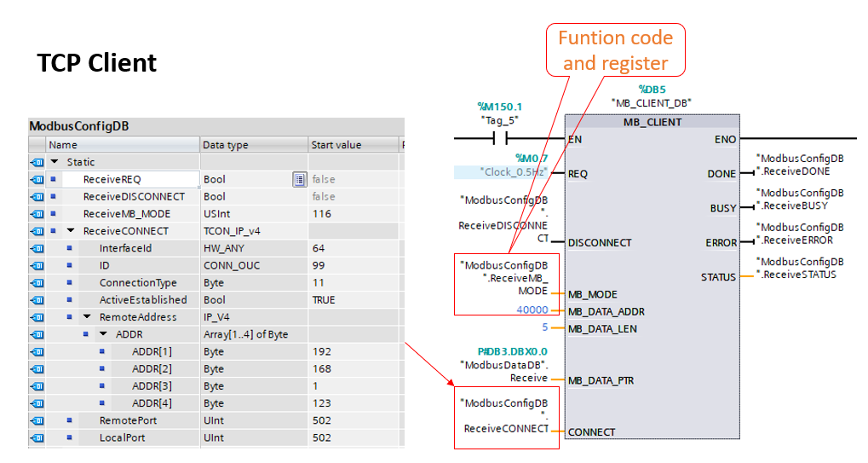Click the row icon left of the LocalPort row

coord(37,437)
